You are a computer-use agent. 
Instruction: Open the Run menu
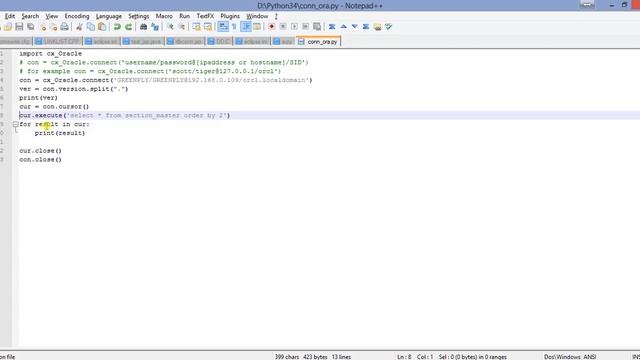pyautogui.click(x=184, y=16)
